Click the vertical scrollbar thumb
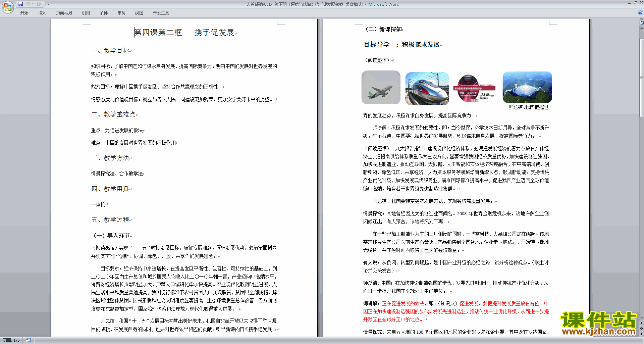Image resolution: width=644 pixels, height=344 pixels. click(642, 78)
